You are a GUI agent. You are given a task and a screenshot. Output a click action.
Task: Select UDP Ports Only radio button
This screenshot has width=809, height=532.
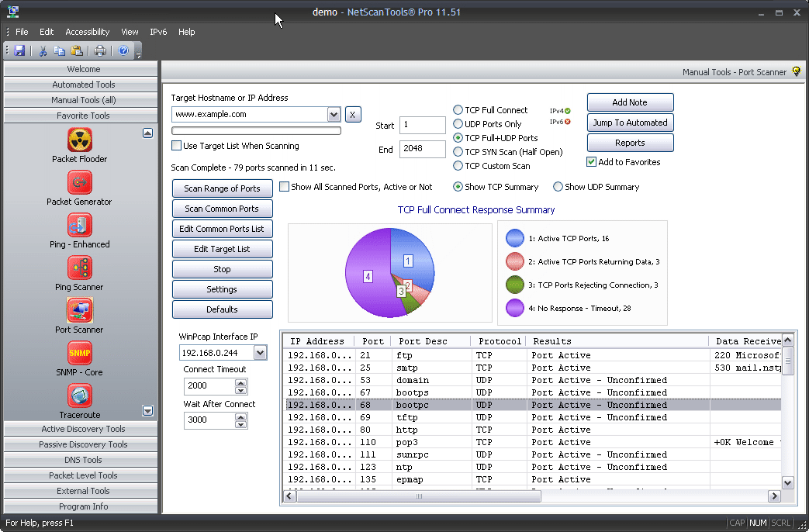[x=458, y=124]
